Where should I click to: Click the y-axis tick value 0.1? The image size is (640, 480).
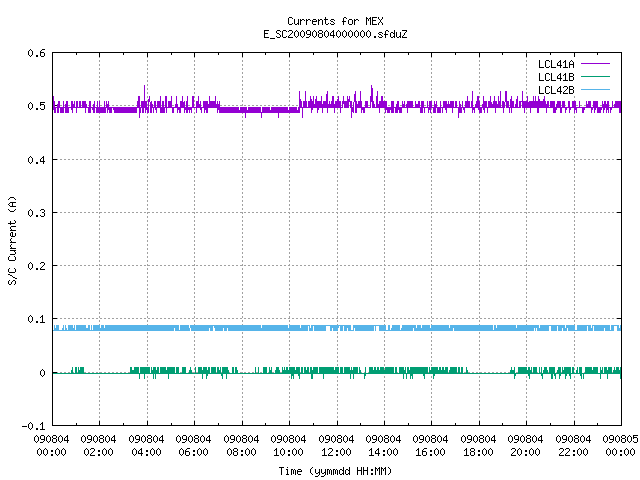(37, 319)
